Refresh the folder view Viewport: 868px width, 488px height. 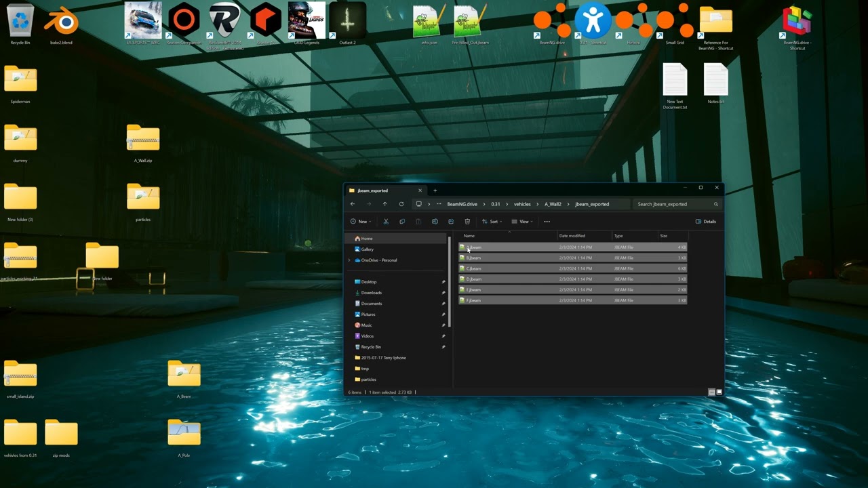pos(401,204)
